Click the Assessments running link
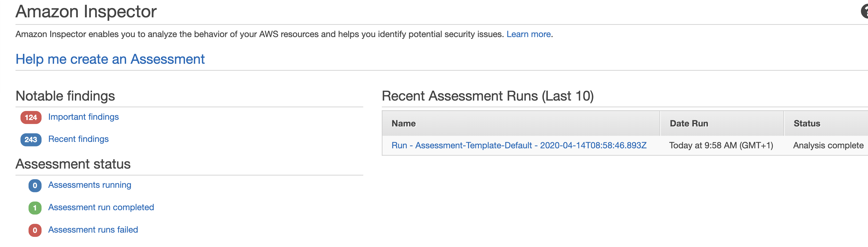Screen dimensions: 868x247 (x=90, y=185)
